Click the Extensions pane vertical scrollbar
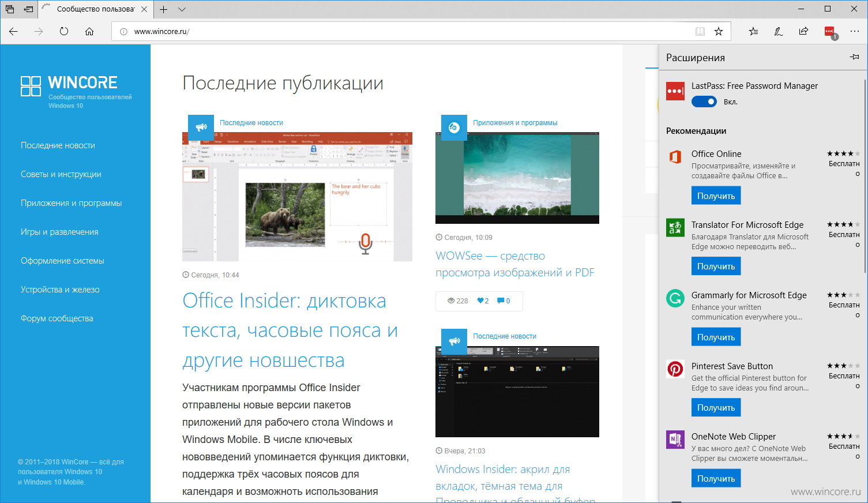Screen dimensions: 868x503 pos(865,176)
